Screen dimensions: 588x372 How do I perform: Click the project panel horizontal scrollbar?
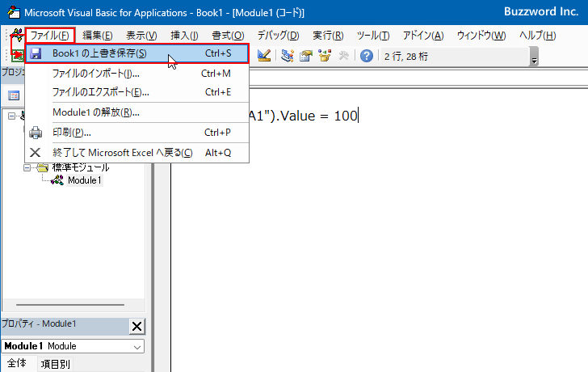click(70, 305)
